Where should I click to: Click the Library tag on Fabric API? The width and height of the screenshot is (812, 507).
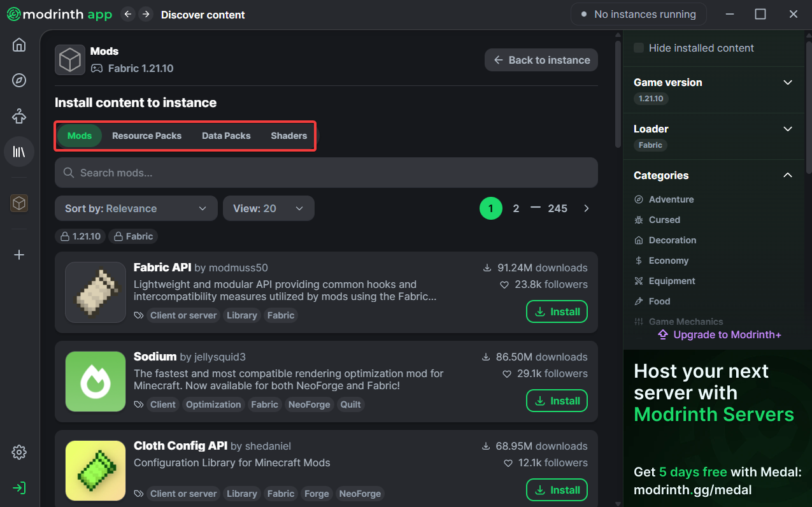coord(242,315)
